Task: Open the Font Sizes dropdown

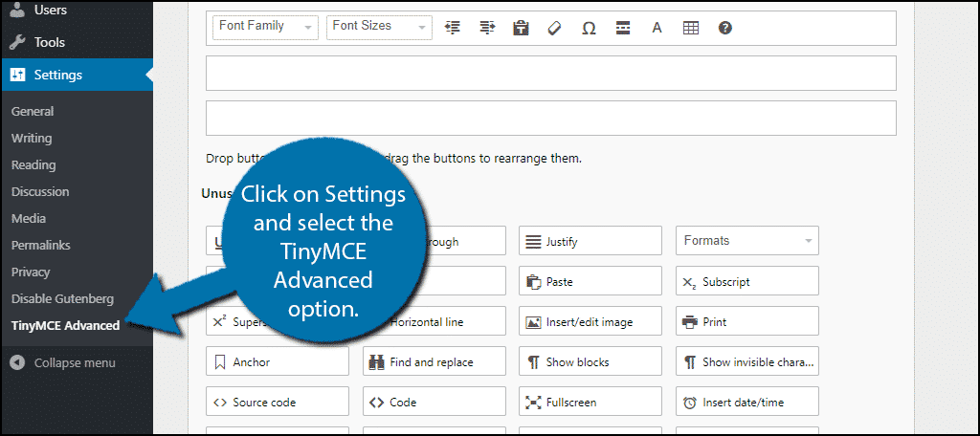Action: [379, 27]
